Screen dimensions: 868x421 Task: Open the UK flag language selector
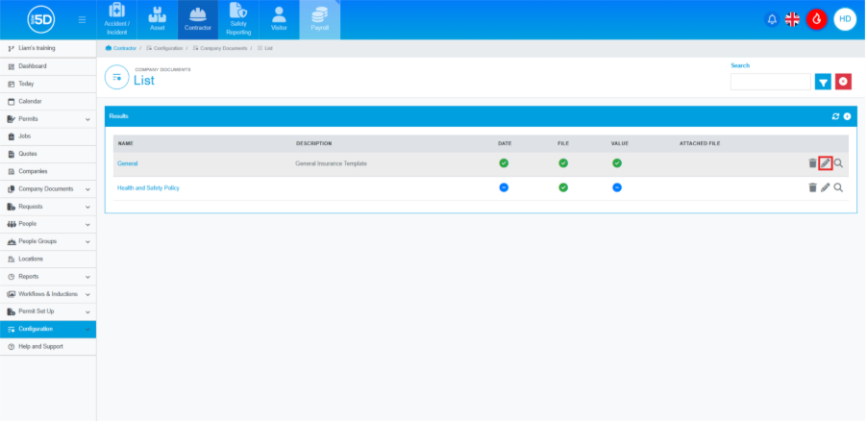[793, 19]
